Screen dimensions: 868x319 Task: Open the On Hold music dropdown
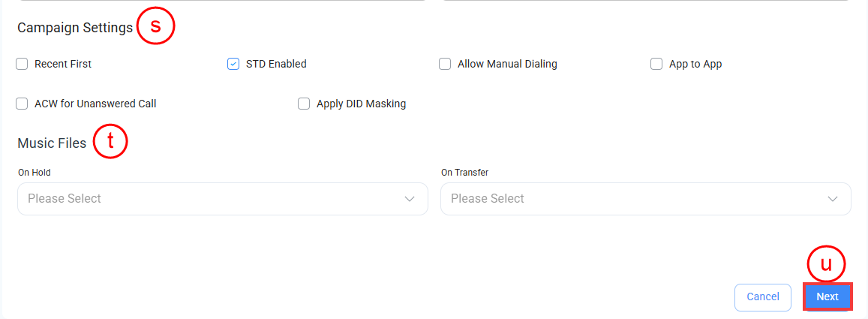[x=222, y=199]
